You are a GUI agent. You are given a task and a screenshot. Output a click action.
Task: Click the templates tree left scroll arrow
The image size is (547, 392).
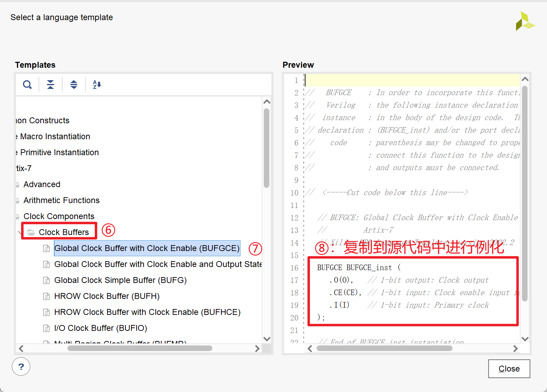(21, 349)
